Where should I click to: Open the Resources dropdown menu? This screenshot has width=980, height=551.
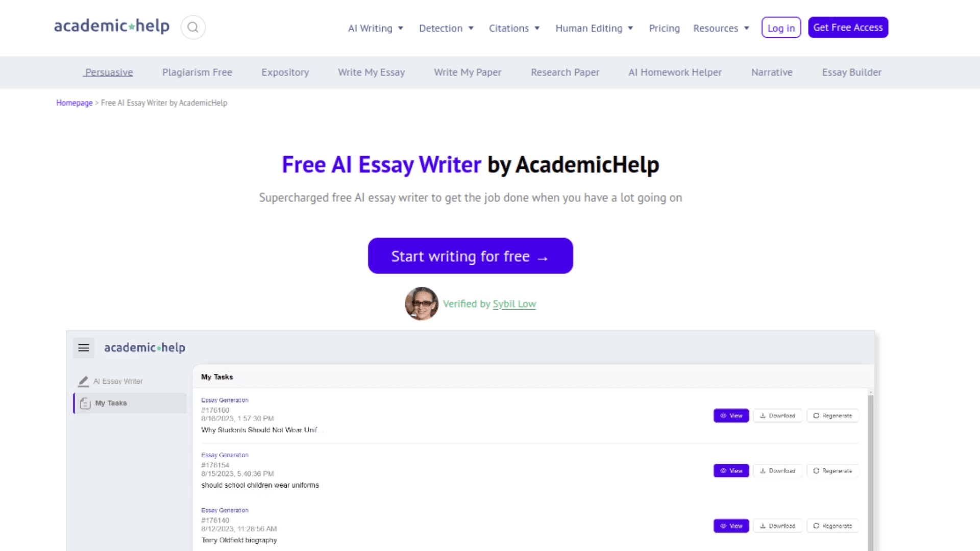721,28
